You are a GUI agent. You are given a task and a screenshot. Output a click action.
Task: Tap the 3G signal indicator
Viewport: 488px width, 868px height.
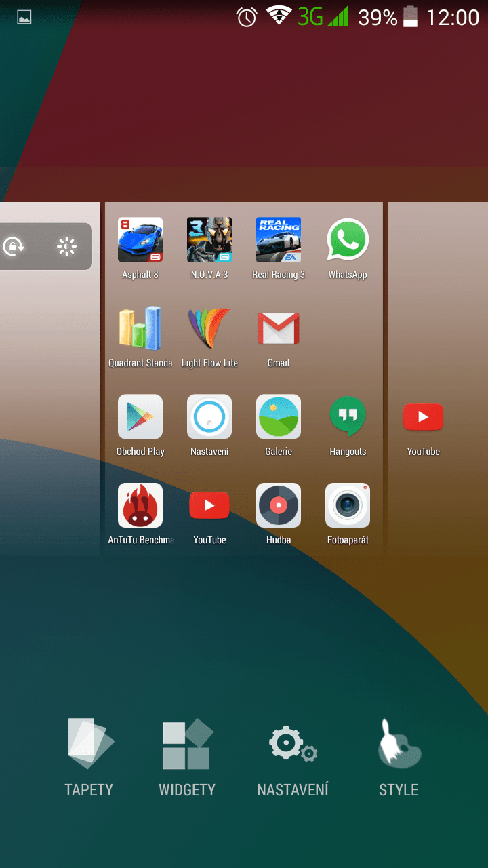pos(323,16)
